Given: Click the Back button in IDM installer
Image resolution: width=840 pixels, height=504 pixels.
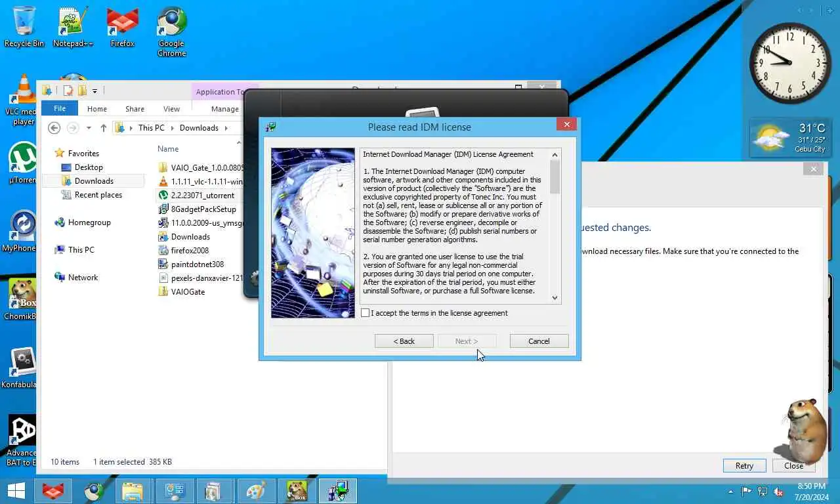Looking at the screenshot, I should 404,341.
